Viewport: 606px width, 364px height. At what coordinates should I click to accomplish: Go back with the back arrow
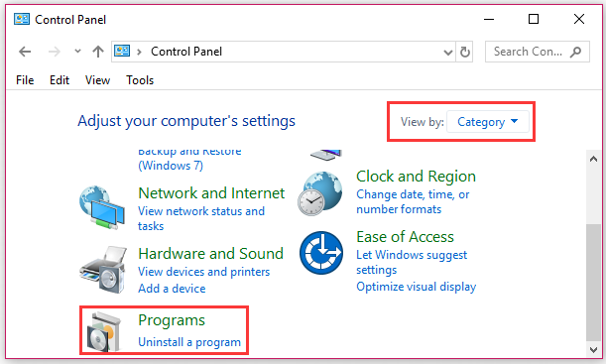pyautogui.click(x=25, y=52)
